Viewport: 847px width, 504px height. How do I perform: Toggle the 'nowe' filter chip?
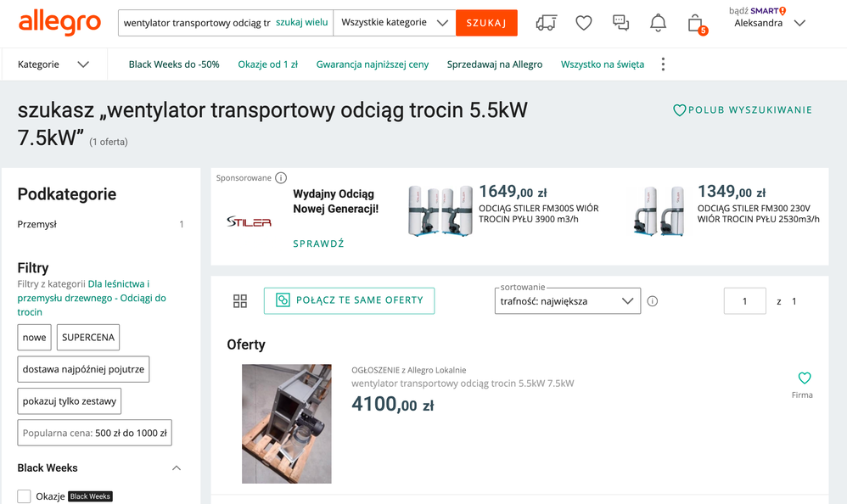35,337
